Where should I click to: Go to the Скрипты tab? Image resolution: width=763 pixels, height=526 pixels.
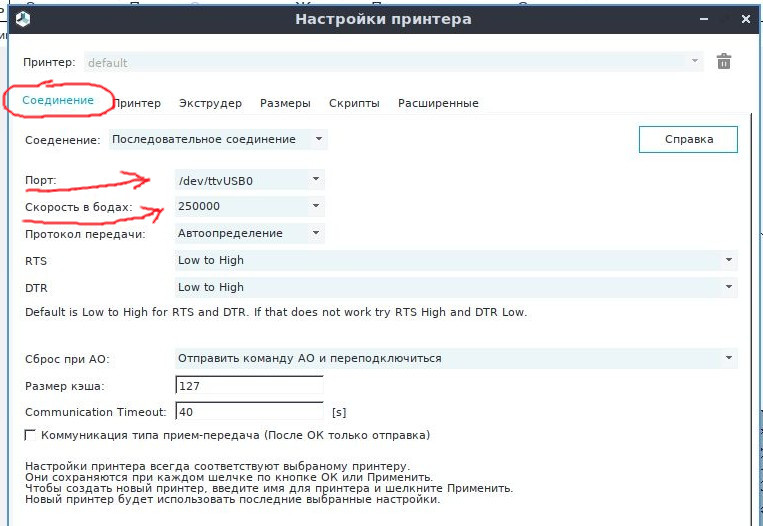coord(354,103)
